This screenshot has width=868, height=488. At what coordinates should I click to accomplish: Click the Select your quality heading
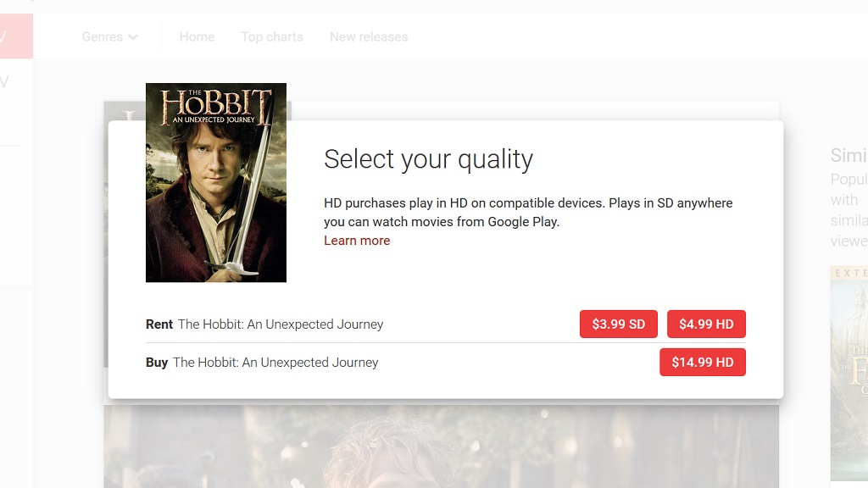[428, 159]
